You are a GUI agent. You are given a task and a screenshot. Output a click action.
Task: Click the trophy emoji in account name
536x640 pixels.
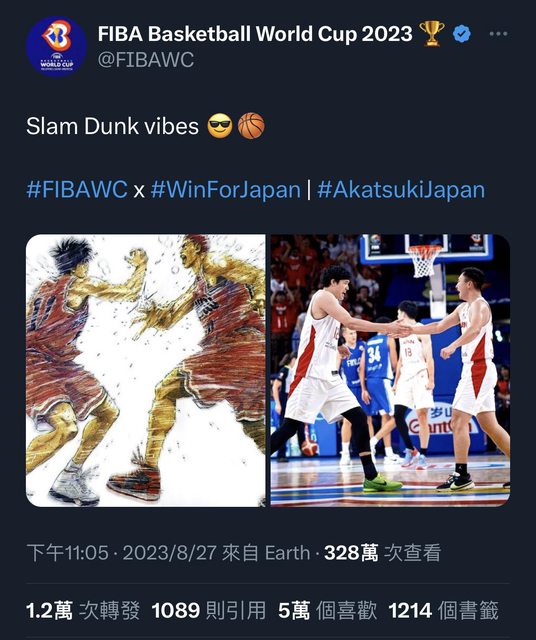(x=431, y=34)
